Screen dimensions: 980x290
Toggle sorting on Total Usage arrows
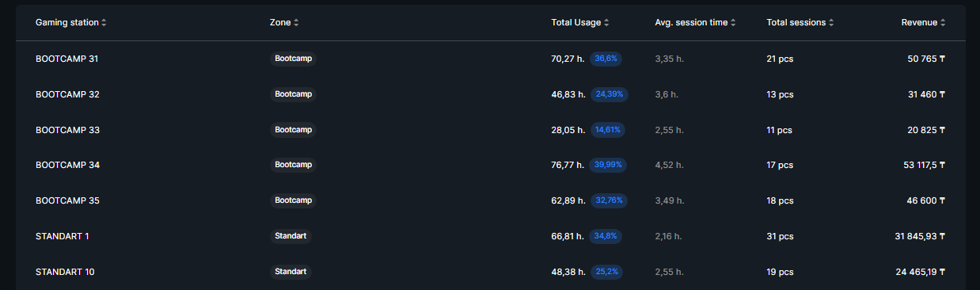tap(606, 23)
